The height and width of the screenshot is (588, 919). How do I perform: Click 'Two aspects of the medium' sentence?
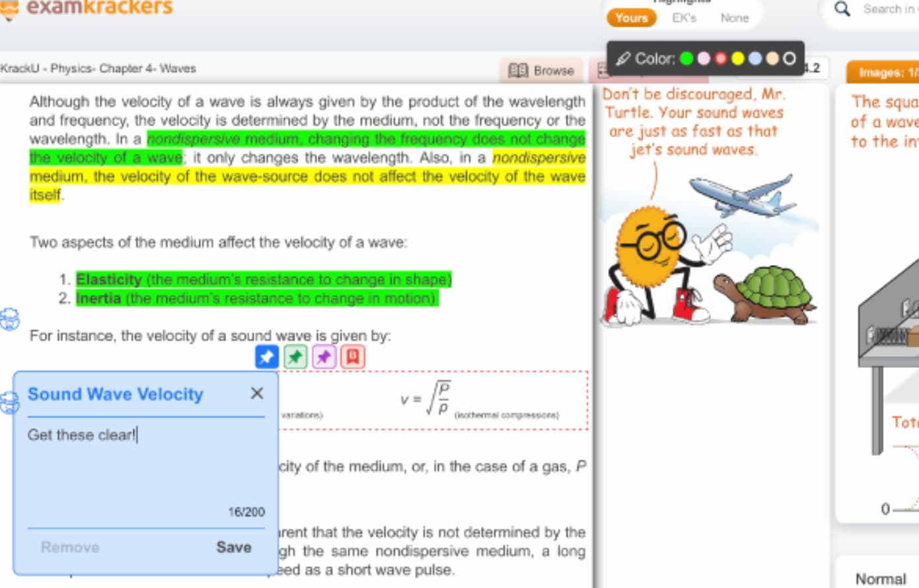click(x=218, y=242)
